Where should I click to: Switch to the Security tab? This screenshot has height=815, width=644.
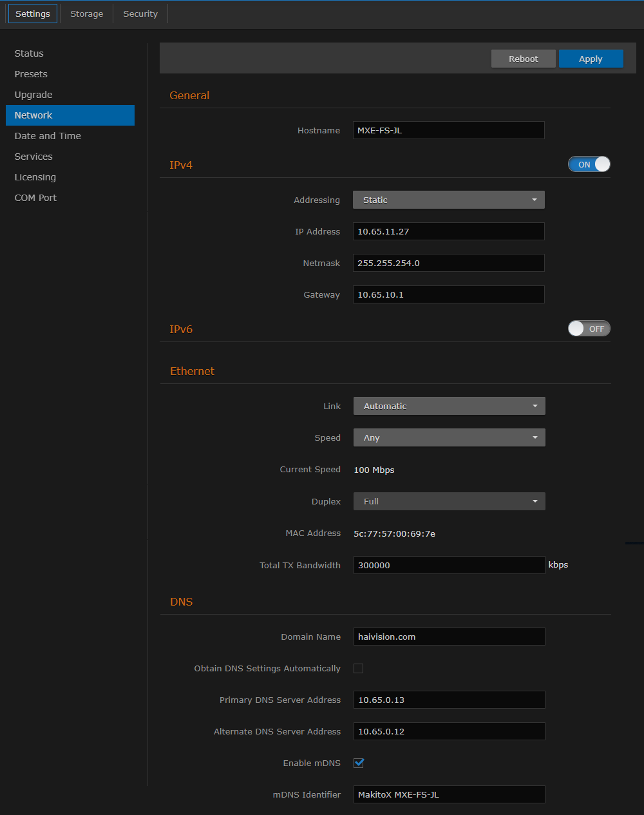click(x=140, y=13)
